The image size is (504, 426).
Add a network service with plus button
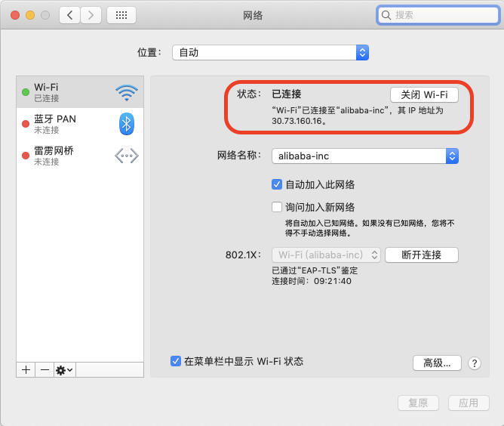26,370
